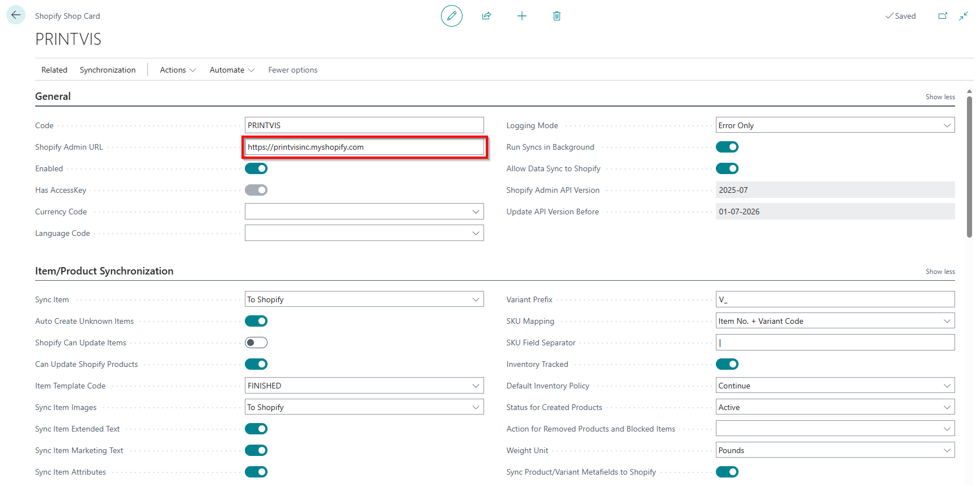Click the share icon
The width and height of the screenshot is (980, 486).
[x=486, y=16]
